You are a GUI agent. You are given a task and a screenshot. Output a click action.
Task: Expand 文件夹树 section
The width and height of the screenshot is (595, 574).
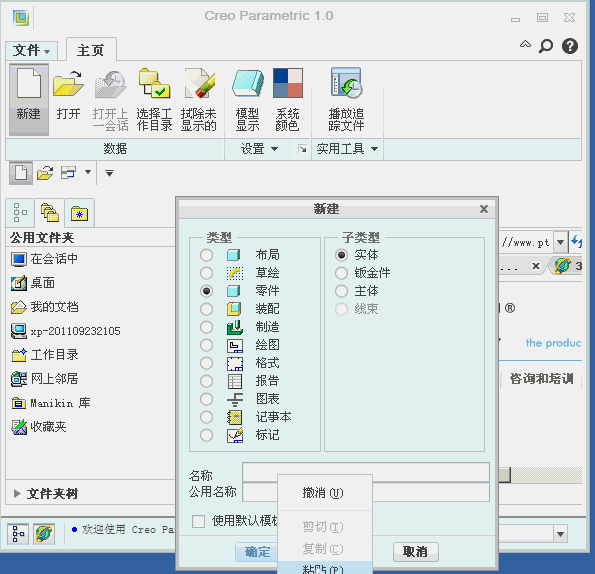[17, 493]
